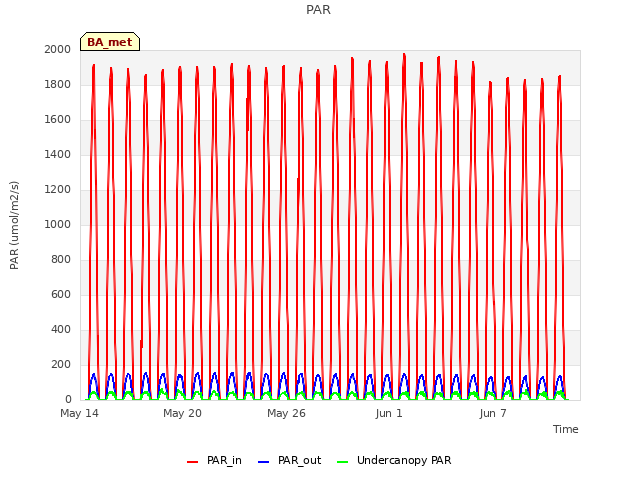Click the May 14 x-axis label
Image resolution: width=640 pixels, height=480 pixels.
point(80,413)
